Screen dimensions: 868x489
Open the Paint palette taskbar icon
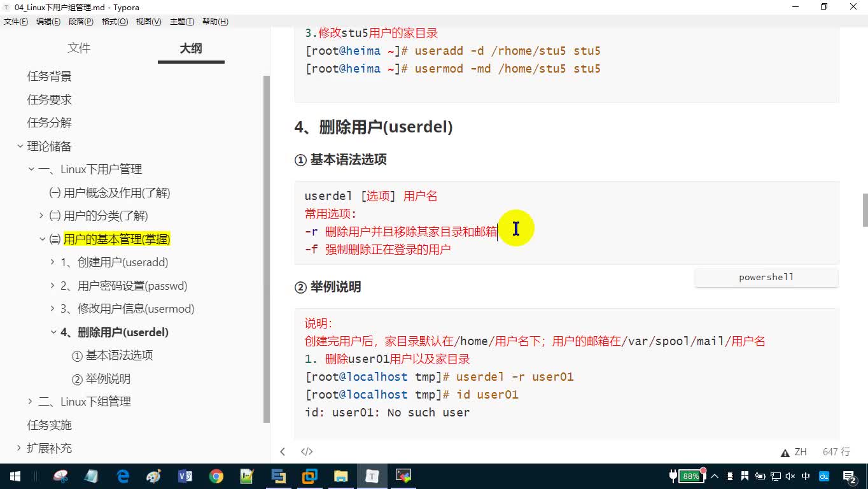coord(154,476)
